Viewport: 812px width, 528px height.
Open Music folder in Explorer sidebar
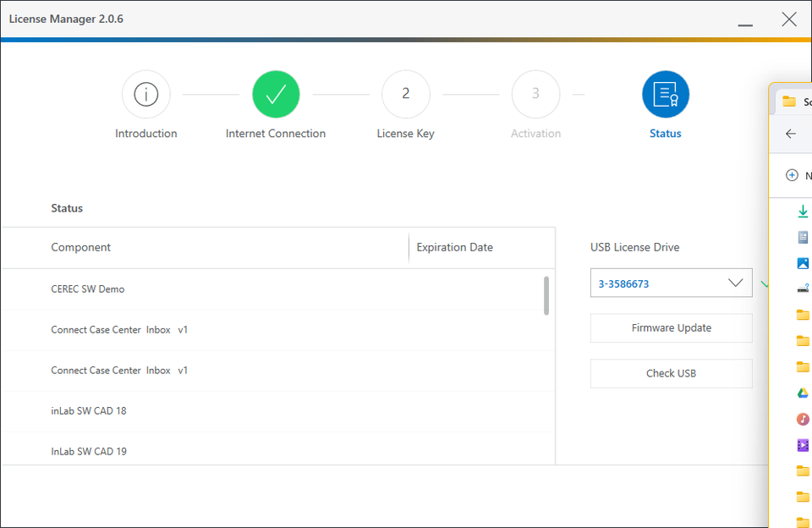point(803,419)
